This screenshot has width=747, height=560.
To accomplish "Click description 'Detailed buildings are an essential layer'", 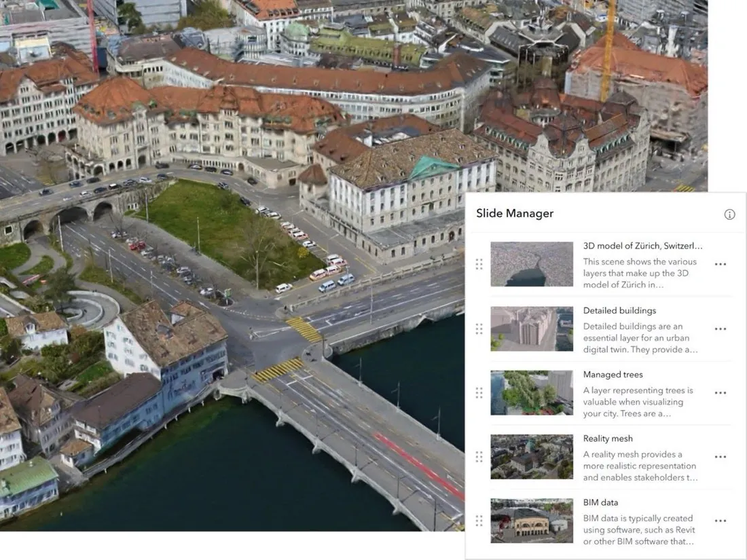I will (640, 338).
